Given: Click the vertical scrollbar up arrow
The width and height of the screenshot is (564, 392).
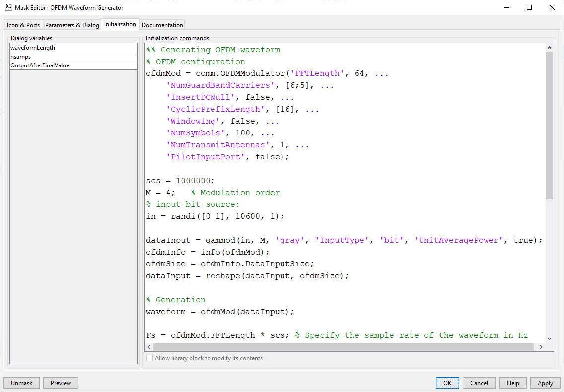Looking at the screenshot, I should (x=549, y=48).
